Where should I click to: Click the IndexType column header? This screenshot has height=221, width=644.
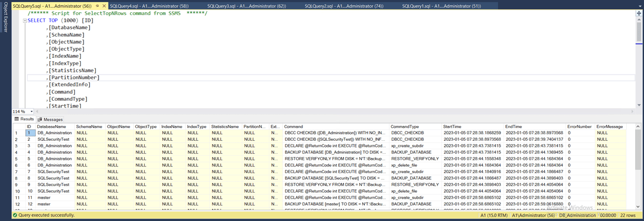tap(198, 126)
